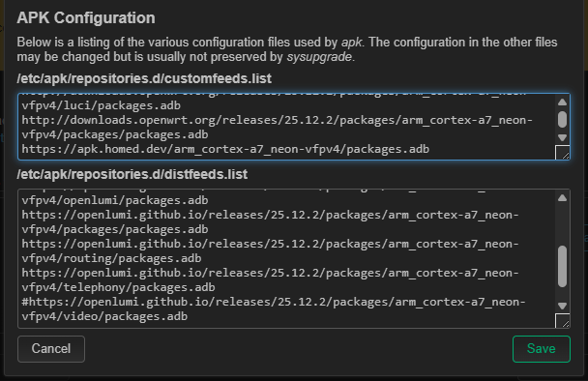Click the distfeeds scrollbar down arrow

[x=562, y=306]
